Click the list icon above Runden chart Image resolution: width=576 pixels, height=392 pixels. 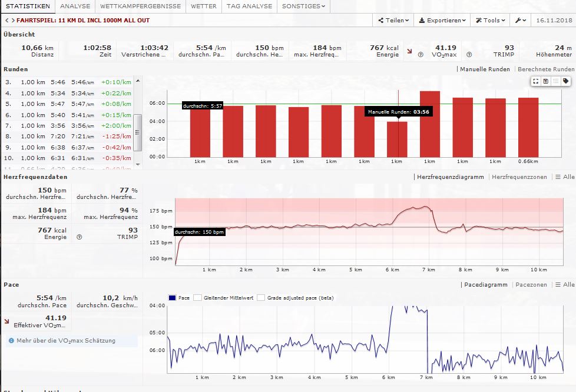tap(555, 81)
